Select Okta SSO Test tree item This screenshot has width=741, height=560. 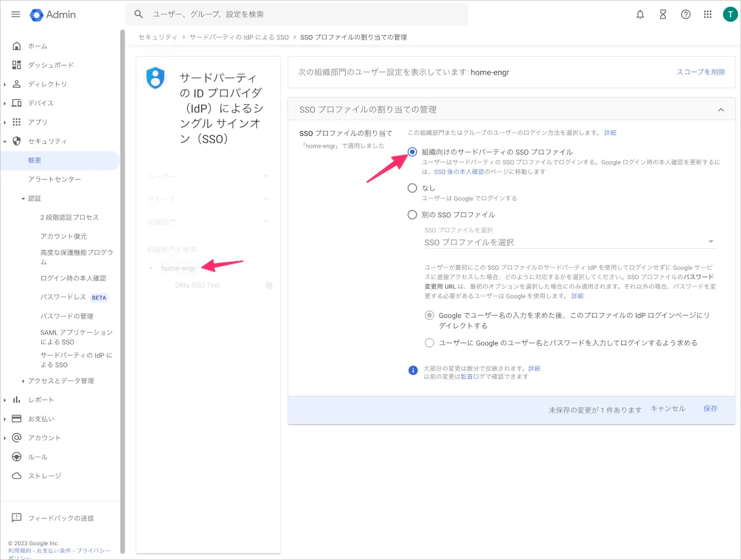(198, 285)
